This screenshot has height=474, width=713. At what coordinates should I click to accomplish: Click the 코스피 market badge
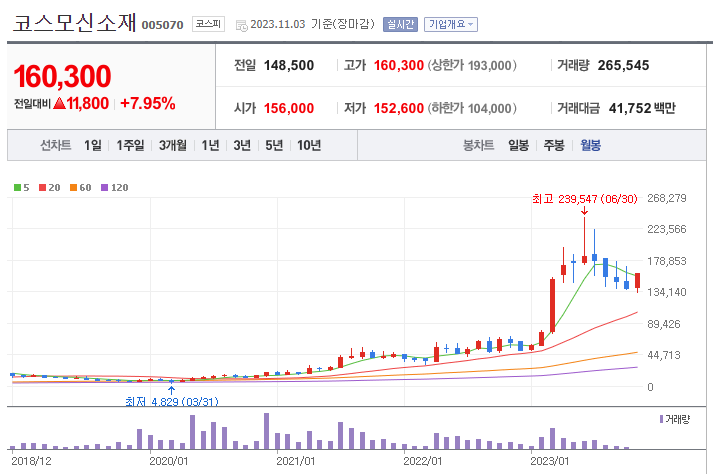coord(208,24)
